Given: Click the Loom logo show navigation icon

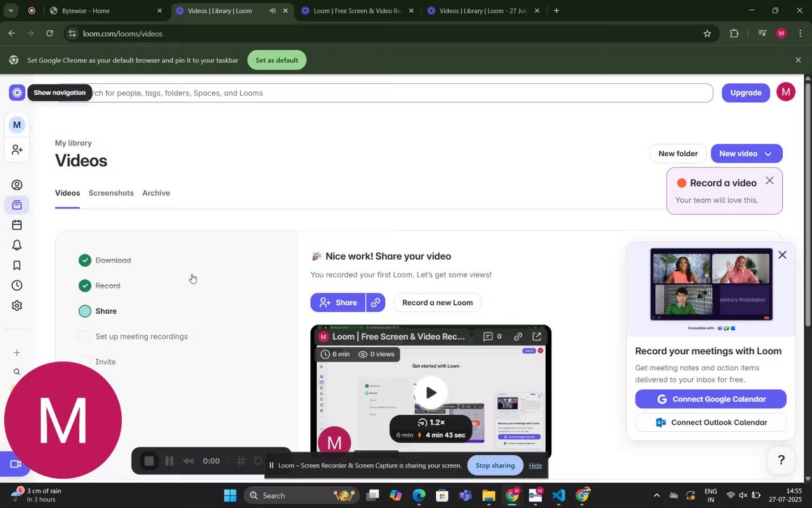Looking at the screenshot, I should pyautogui.click(x=17, y=93).
